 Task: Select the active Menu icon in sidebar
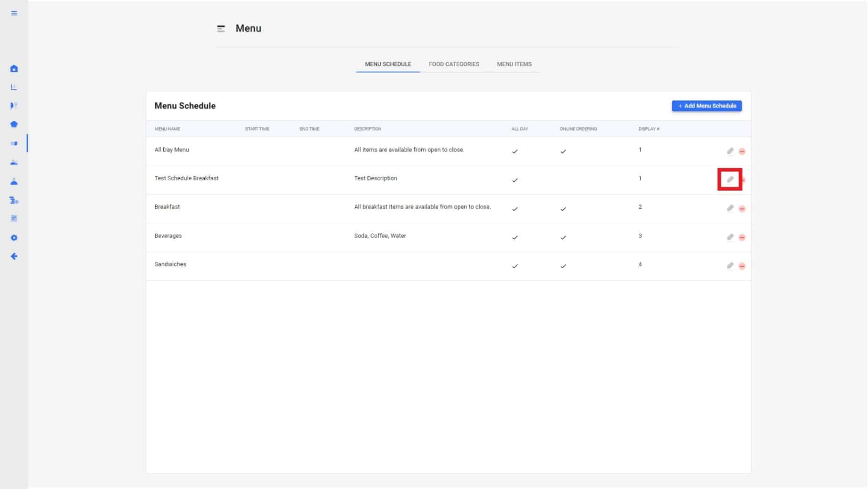click(x=14, y=143)
